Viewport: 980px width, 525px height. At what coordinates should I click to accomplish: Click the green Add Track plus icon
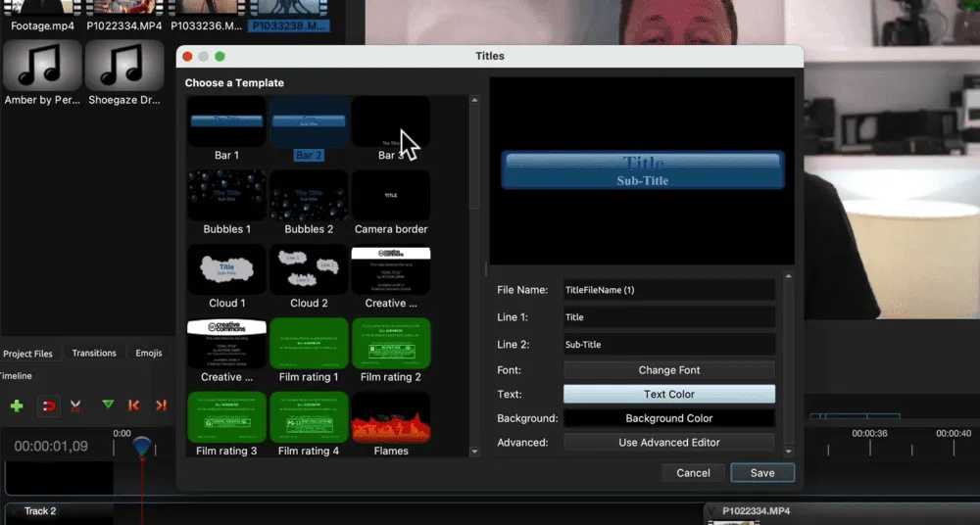17,406
